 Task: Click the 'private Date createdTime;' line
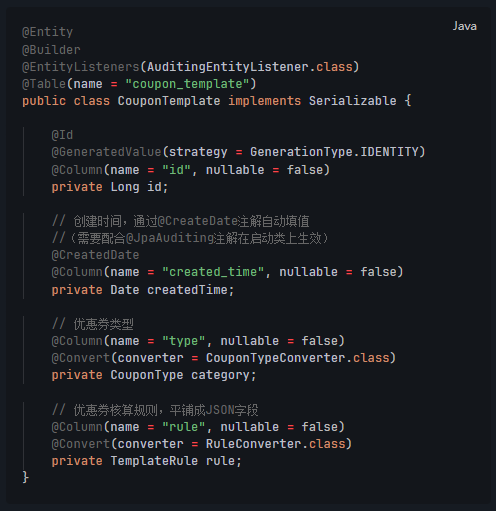143,290
